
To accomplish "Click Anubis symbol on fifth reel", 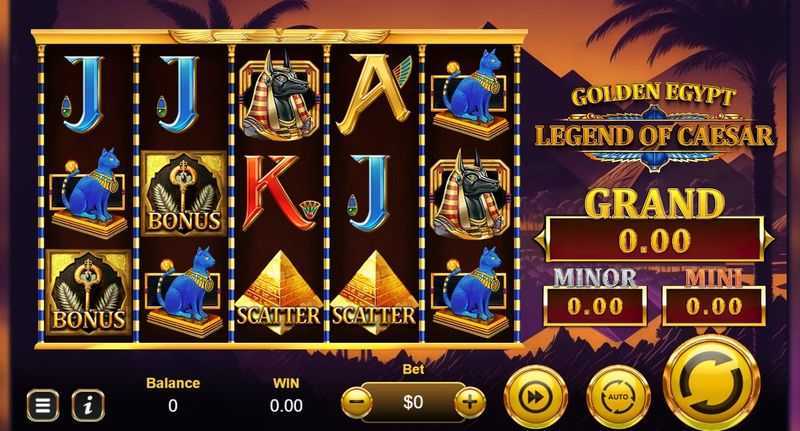I will (x=469, y=195).
